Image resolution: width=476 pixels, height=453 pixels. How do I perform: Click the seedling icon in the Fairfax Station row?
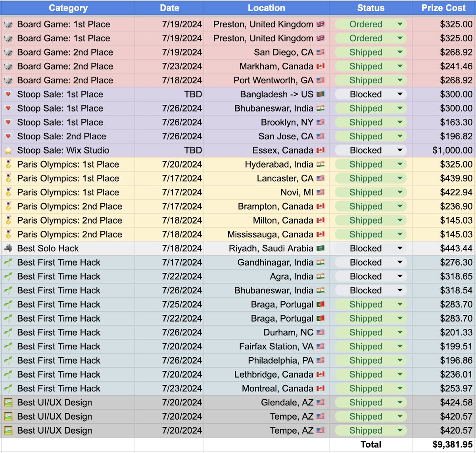pos(8,347)
